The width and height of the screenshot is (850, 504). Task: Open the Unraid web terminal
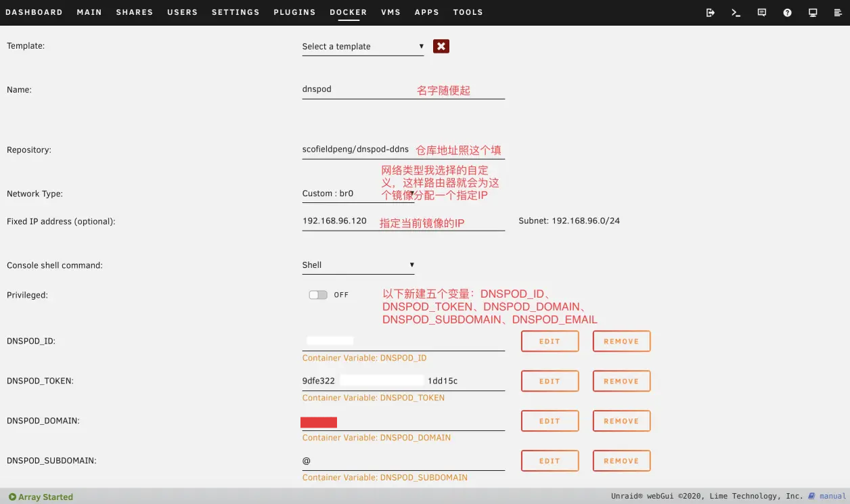click(736, 12)
